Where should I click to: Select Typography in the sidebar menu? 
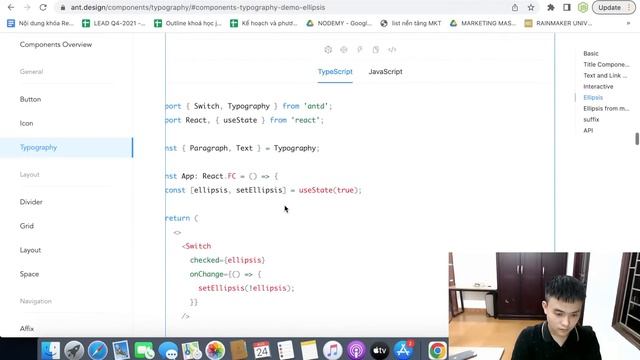click(67, 147)
